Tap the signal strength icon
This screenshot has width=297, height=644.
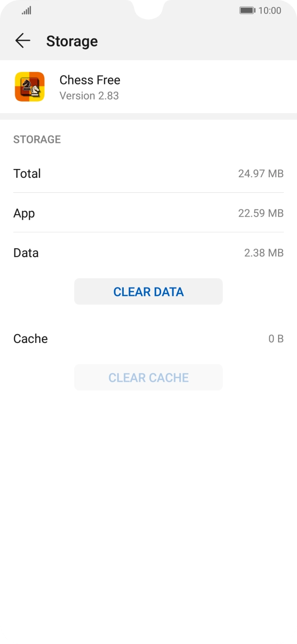tap(26, 10)
